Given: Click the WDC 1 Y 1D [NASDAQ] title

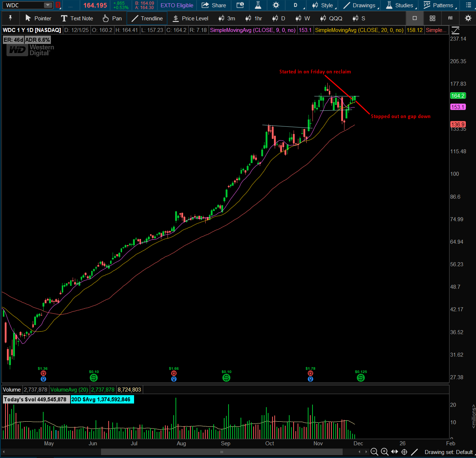Looking at the screenshot, I should (x=32, y=30).
